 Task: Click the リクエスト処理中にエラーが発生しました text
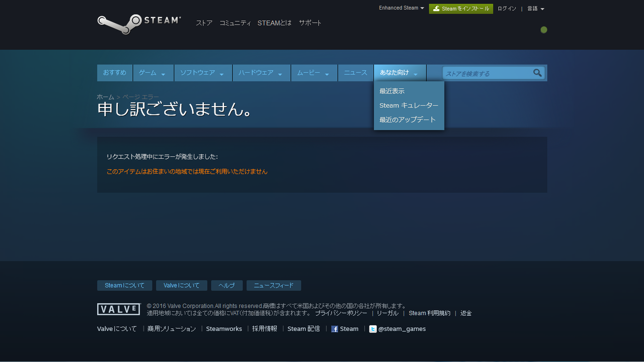[162, 157]
